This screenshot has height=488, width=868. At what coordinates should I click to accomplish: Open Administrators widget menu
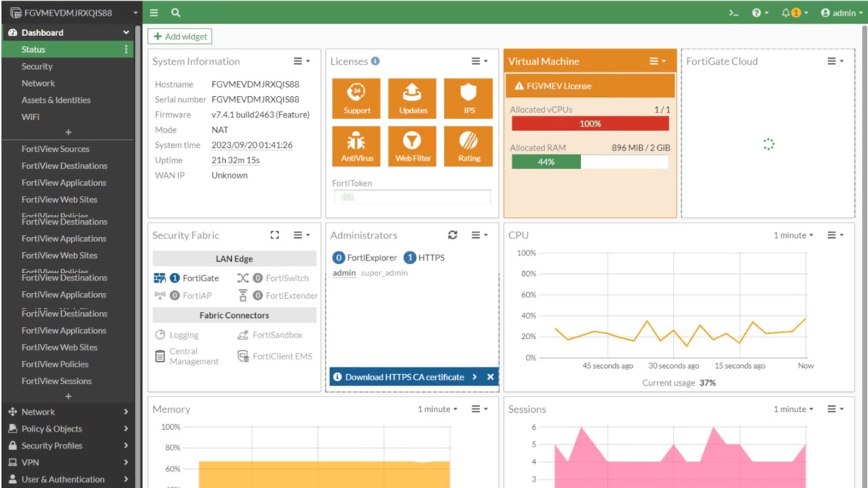[x=479, y=235]
